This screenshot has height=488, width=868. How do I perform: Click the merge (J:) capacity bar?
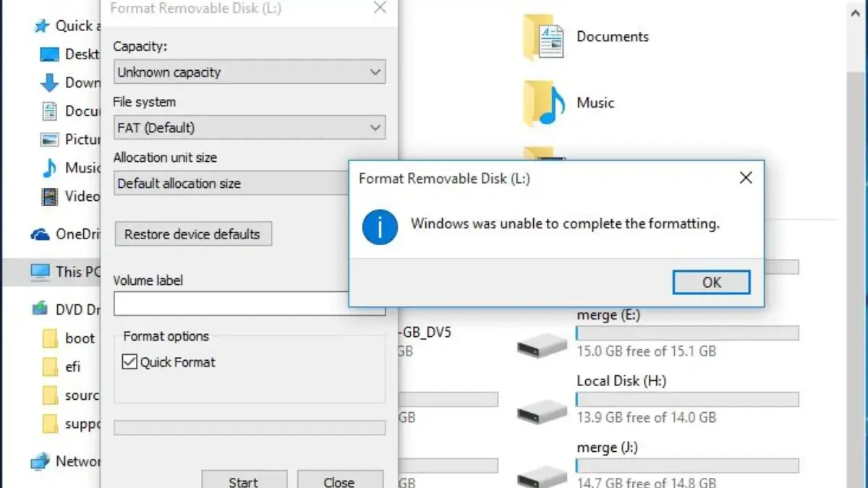(x=686, y=466)
